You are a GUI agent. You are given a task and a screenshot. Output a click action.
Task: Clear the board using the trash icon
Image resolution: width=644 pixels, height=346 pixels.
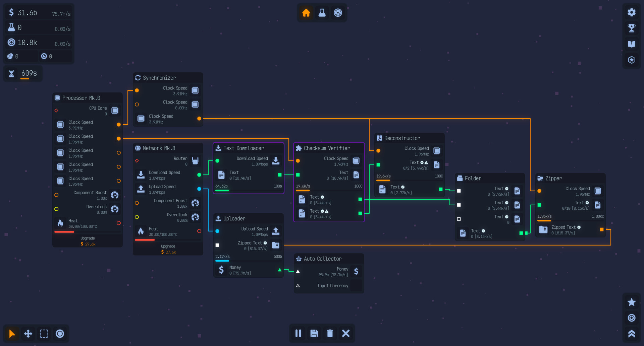[330, 333]
